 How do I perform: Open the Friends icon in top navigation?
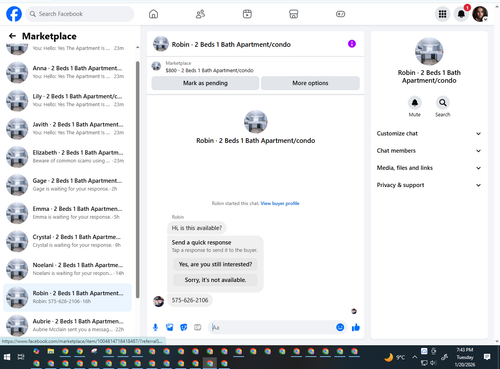[x=200, y=14]
